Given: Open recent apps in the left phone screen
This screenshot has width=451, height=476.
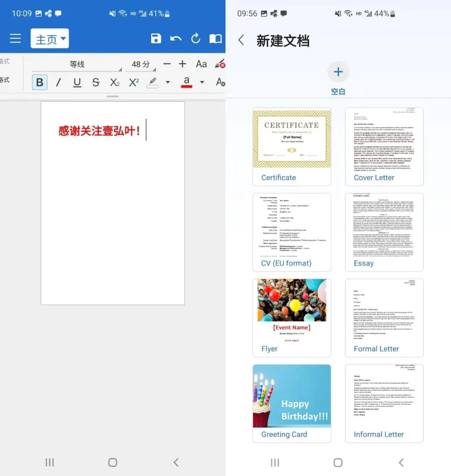Looking at the screenshot, I should pos(50,462).
